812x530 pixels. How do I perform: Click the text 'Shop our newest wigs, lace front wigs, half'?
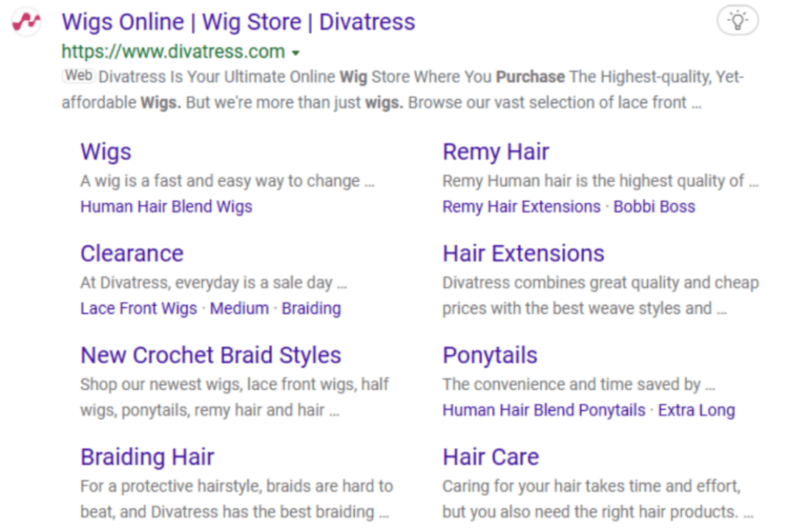point(235,384)
